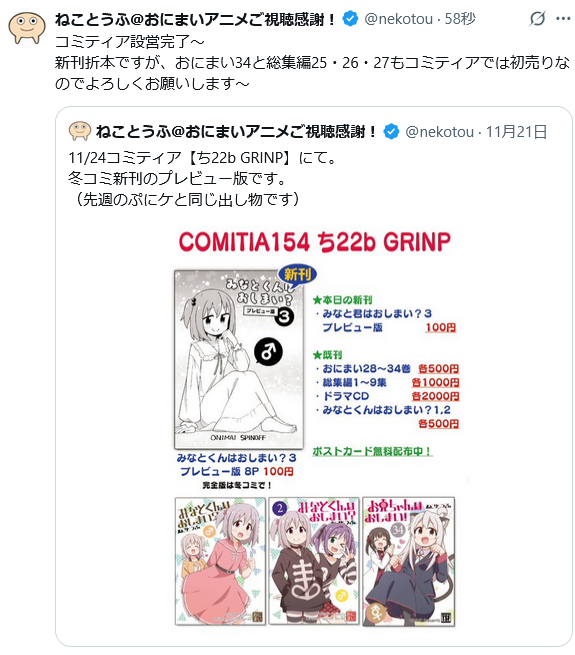Screen dimensions: 575x655
Task: Click the 11月21日 date of quoted tweet
Action: [x=516, y=132]
